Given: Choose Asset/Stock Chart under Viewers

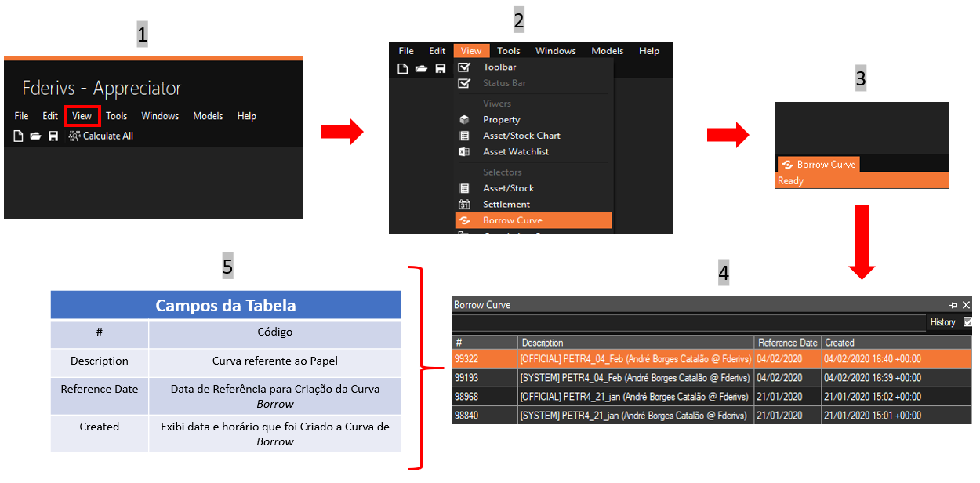Looking at the screenshot, I should pyautogui.click(x=521, y=136).
